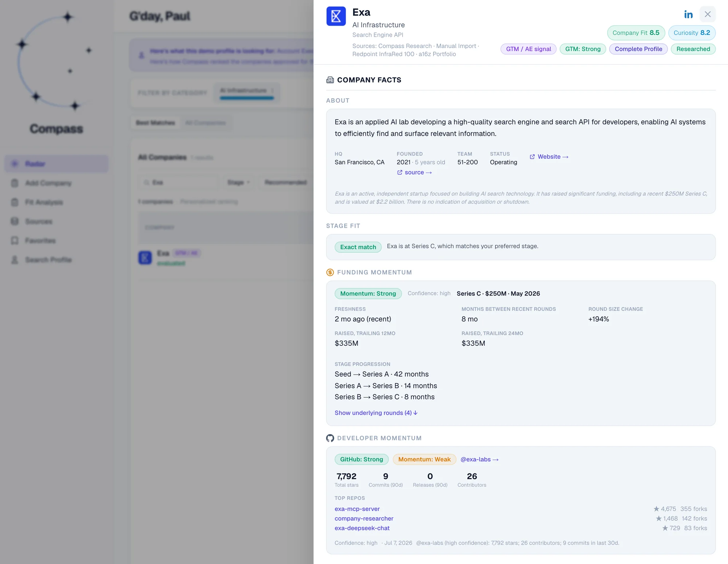
Task: Open the company-researcher repo
Action: pos(364,519)
